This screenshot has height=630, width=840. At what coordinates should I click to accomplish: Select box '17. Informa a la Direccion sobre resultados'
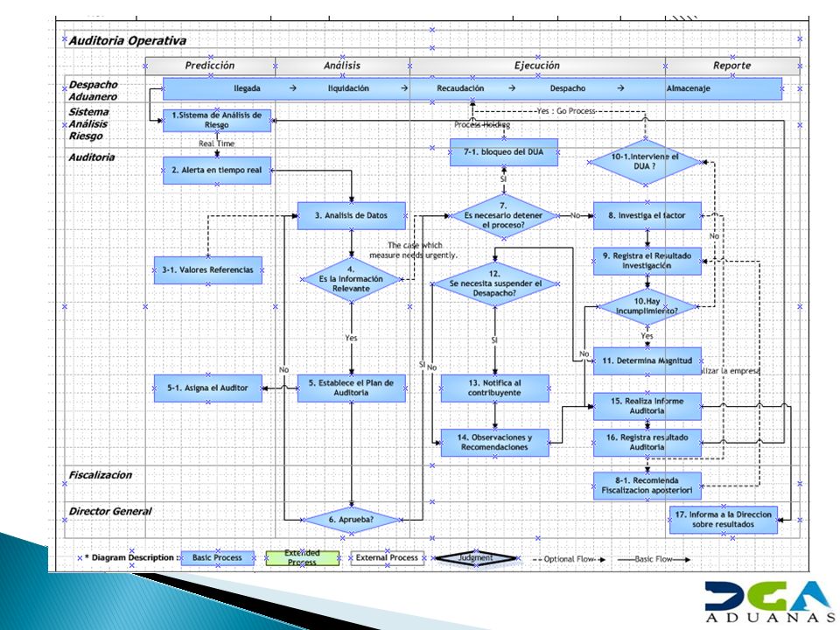tap(724, 520)
